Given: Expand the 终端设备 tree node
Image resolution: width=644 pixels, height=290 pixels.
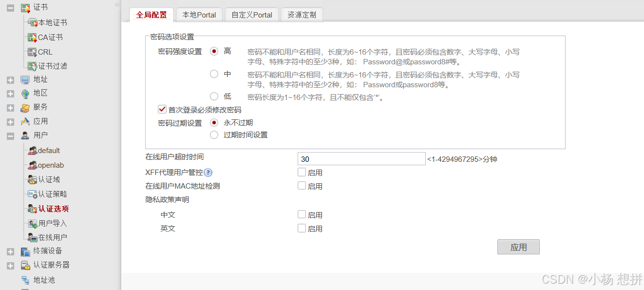Looking at the screenshot, I should pos(10,251).
